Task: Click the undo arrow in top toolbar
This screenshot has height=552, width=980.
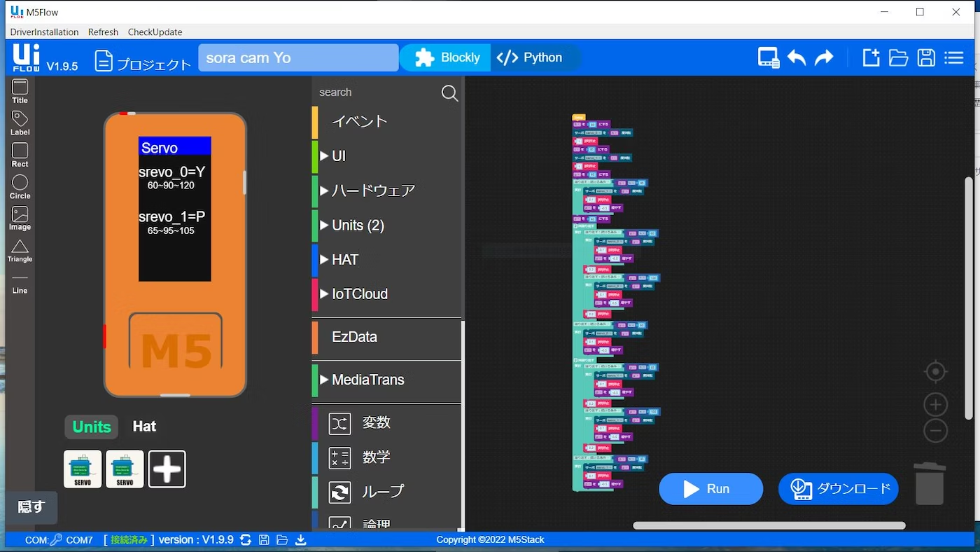Action: click(797, 58)
